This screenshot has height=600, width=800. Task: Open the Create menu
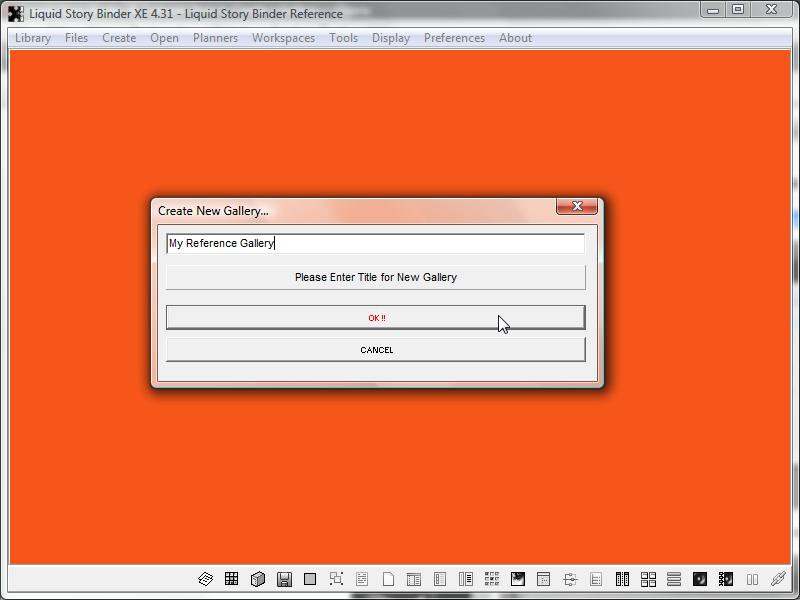pos(119,38)
